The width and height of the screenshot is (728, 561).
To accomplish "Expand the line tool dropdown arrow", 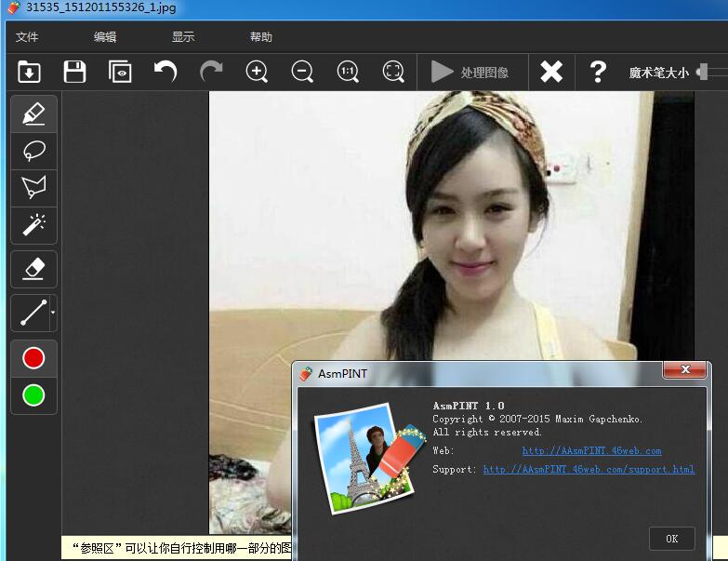I will pos(53,313).
